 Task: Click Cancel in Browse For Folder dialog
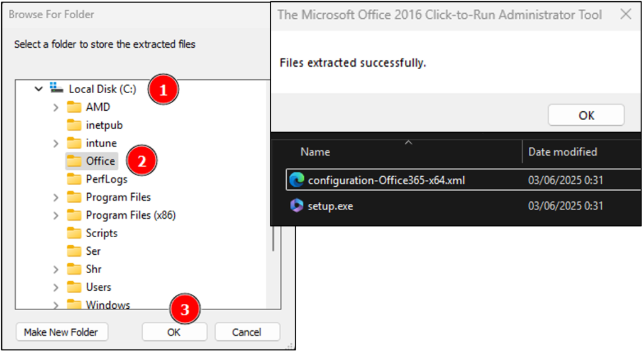(247, 332)
